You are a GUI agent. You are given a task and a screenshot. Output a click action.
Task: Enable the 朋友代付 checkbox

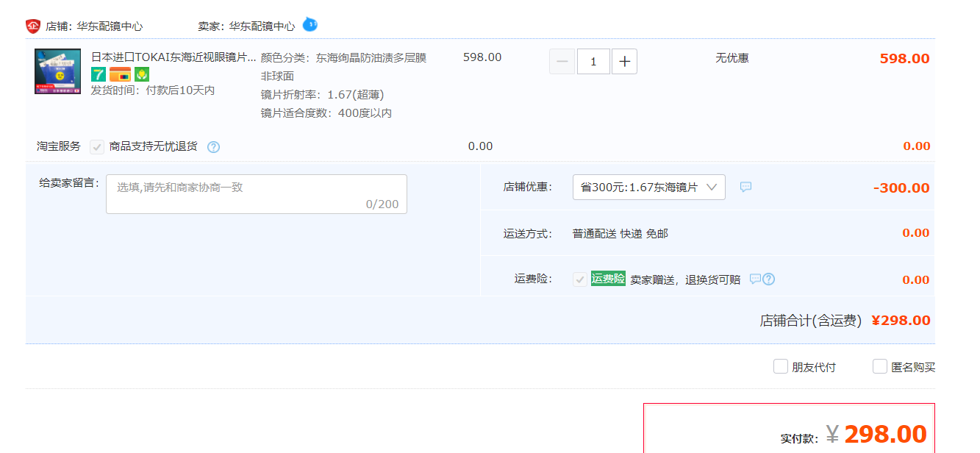(781, 366)
